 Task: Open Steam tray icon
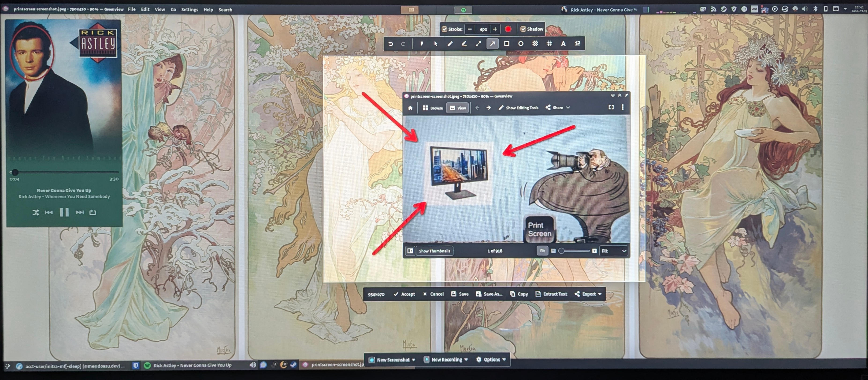click(x=723, y=9)
